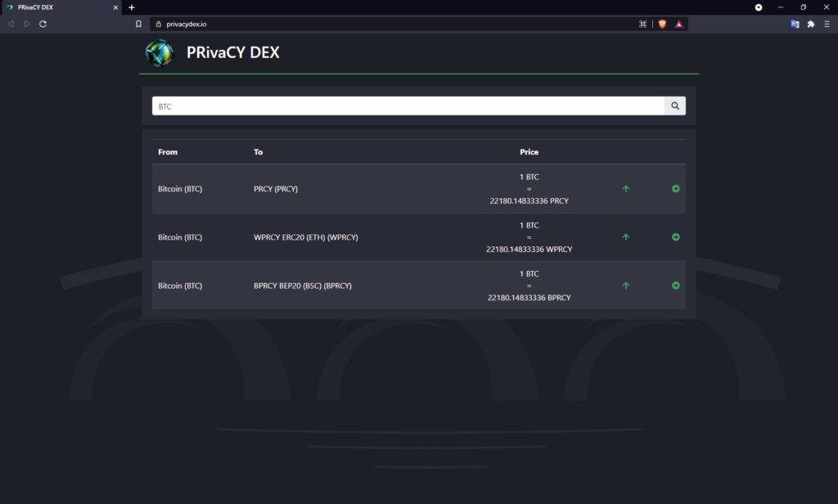The width and height of the screenshot is (838, 504).
Task: Reload the page
Action: tap(43, 24)
